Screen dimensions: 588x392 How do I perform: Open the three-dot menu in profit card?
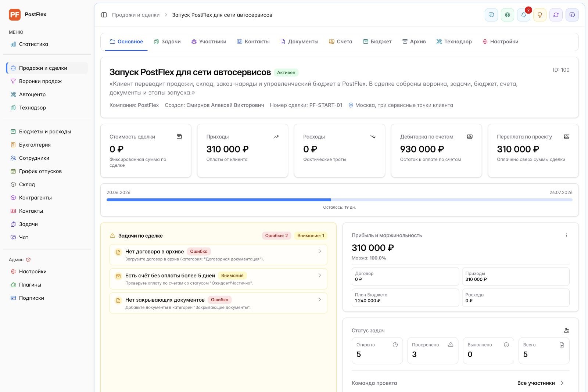(x=567, y=235)
